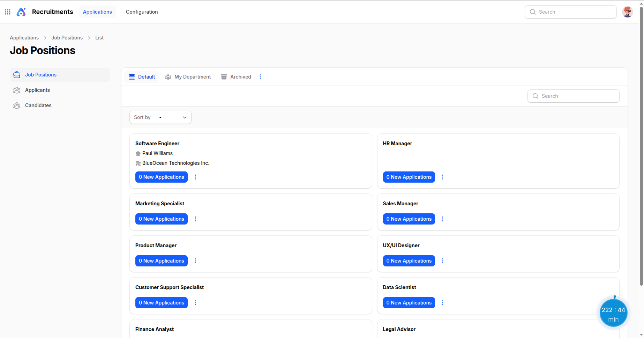The image size is (644, 338).
Task: Open options menu on UX/UI Designer card
Action: [442, 261]
